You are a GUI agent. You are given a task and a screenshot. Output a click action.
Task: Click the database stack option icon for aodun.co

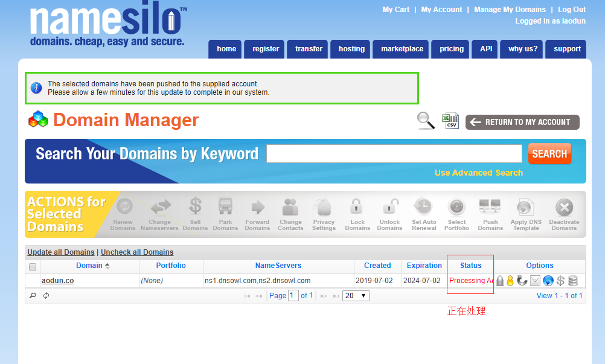(x=573, y=281)
